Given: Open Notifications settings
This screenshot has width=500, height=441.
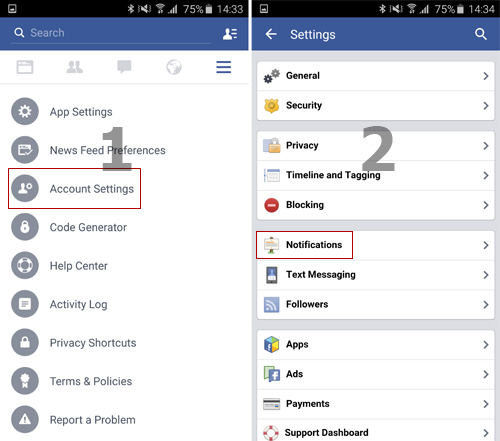Looking at the screenshot, I should tap(375, 245).
